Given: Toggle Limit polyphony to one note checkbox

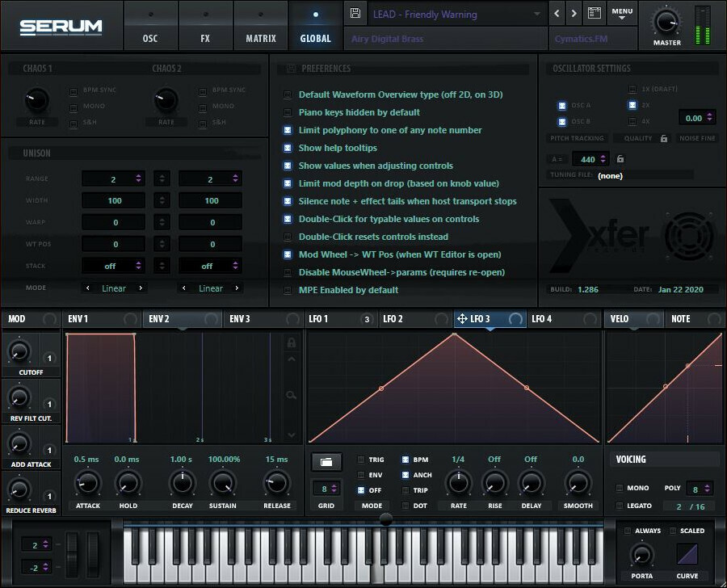Looking at the screenshot, I should click(288, 130).
